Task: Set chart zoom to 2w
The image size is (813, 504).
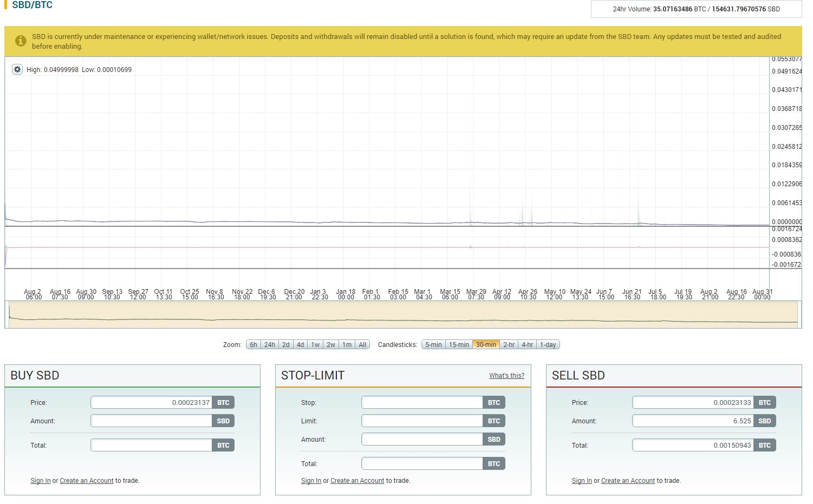Action: coord(331,345)
